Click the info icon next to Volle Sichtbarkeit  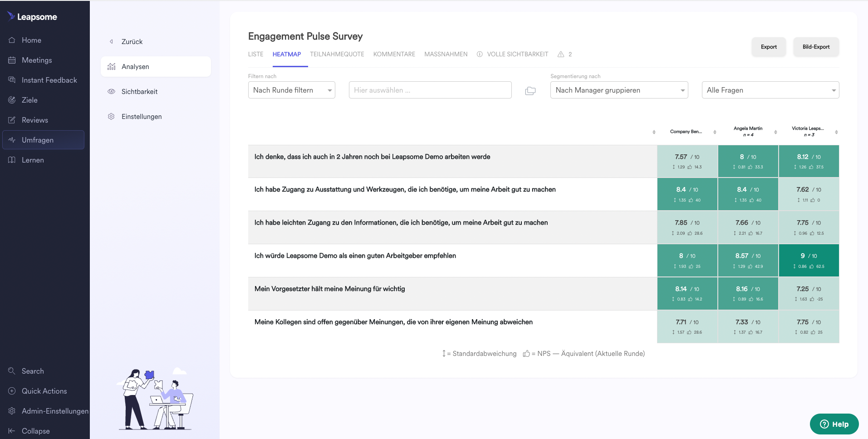point(480,54)
